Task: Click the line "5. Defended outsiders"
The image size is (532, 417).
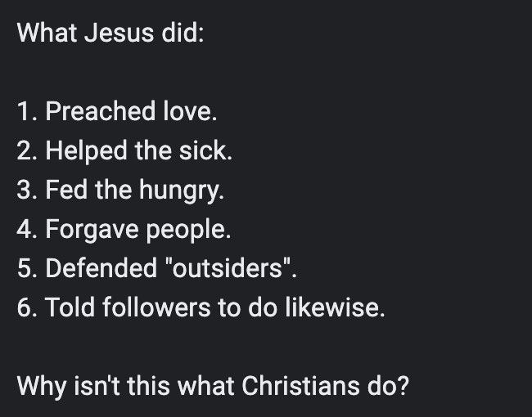Action: (x=157, y=268)
